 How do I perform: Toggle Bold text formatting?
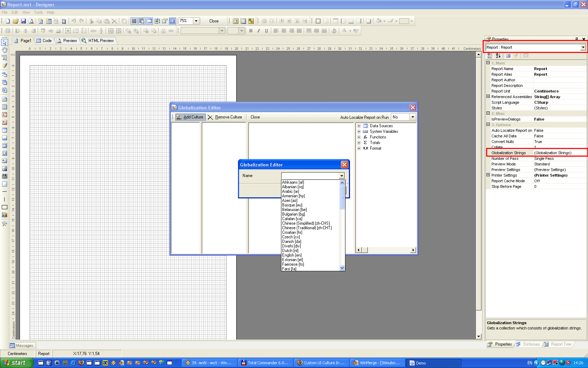coord(251,31)
